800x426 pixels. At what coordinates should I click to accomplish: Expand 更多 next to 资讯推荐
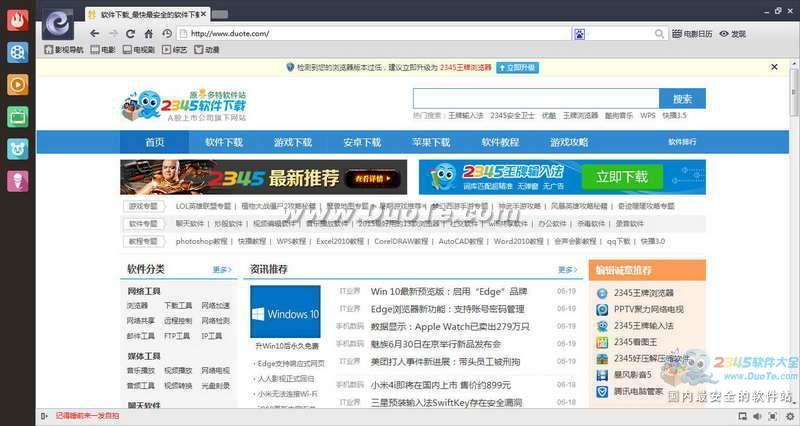click(x=567, y=269)
